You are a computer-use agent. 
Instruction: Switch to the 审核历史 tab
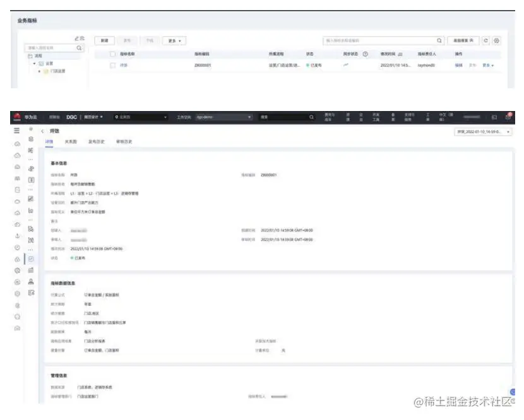pos(124,141)
